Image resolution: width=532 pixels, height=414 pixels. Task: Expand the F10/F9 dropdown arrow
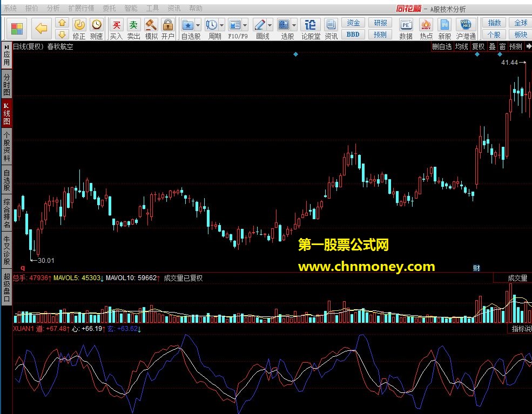point(245,25)
